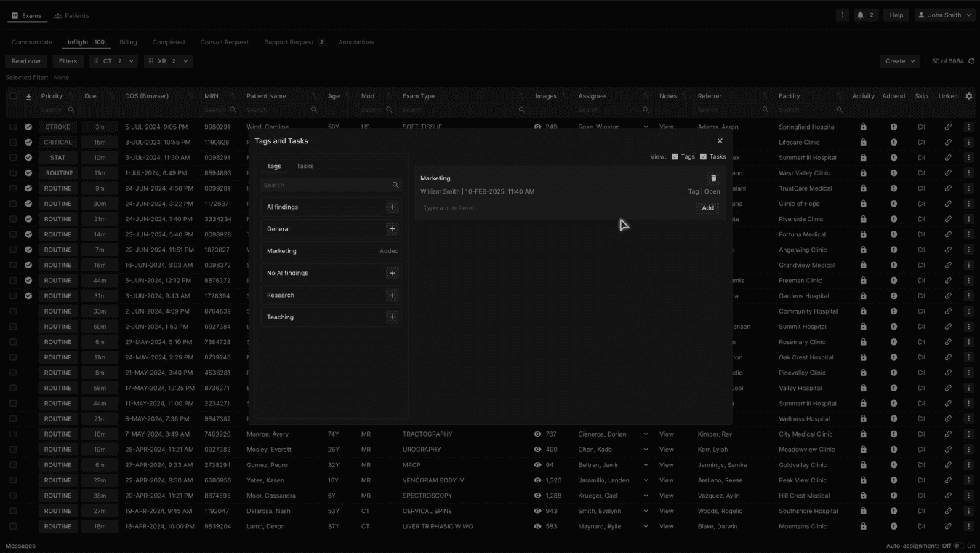Select checkbox for the STAT row

tap(13, 158)
